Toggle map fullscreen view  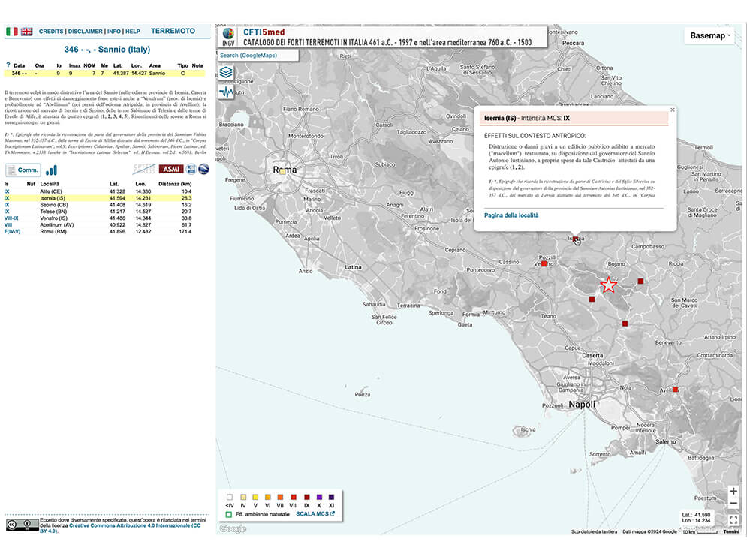733,520
